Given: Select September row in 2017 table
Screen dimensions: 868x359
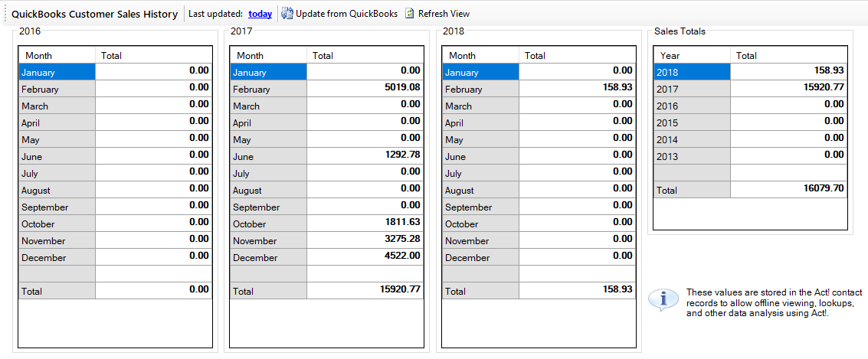Looking at the screenshot, I should tap(326, 207).
